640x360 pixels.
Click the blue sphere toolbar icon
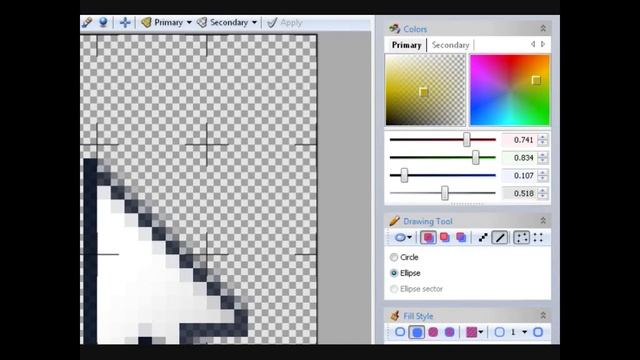[103, 22]
